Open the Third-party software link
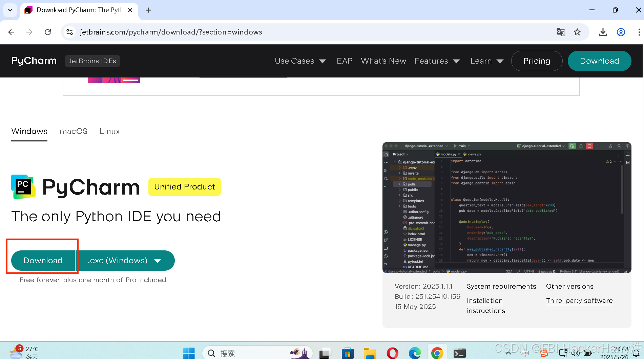This screenshot has width=644, height=359. pos(579,301)
